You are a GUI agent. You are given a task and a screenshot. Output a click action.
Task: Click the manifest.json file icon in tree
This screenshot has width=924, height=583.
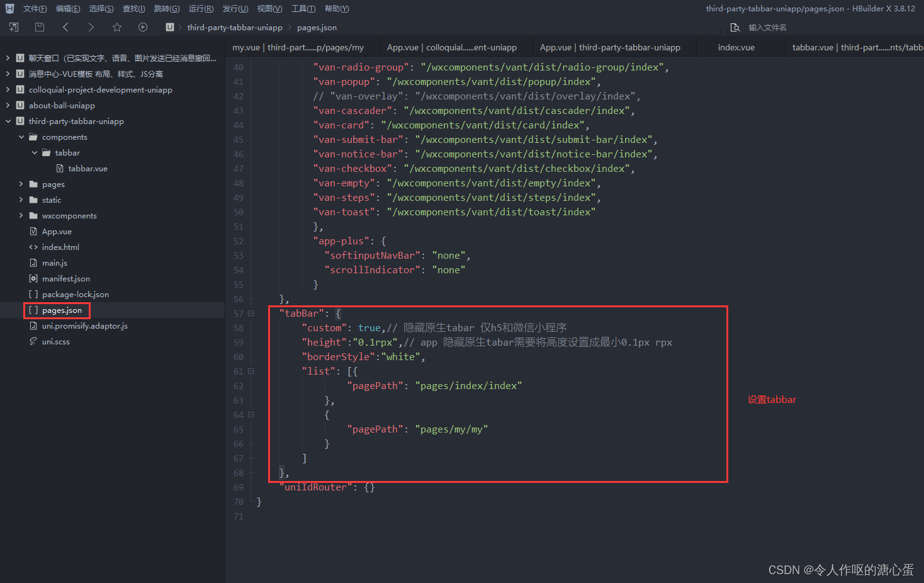pos(33,278)
